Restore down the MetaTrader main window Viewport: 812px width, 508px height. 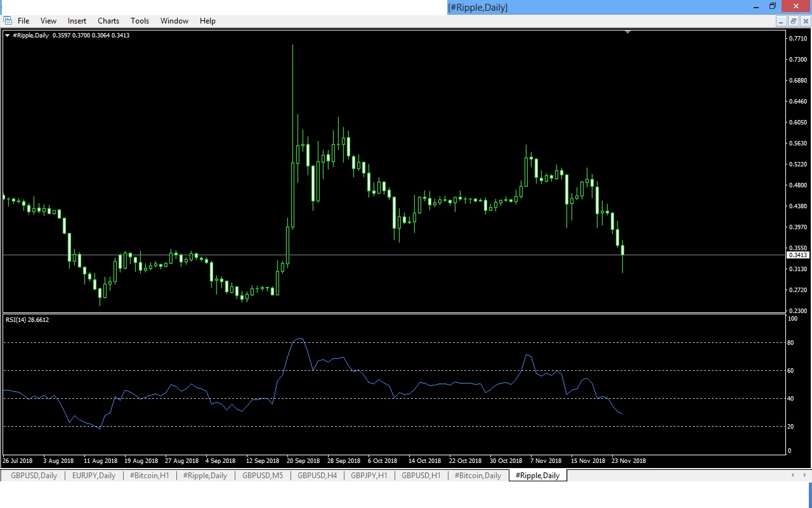(773, 6)
